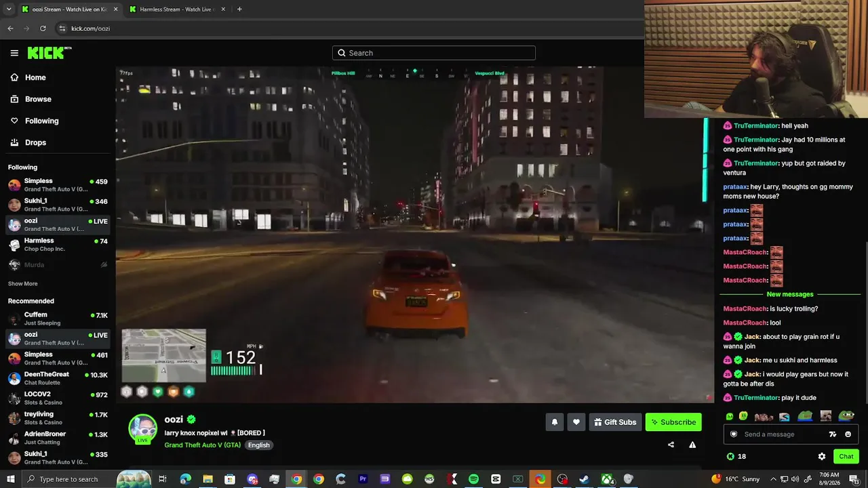The height and width of the screenshot is (488, 868).
Task: View site information icon in address bar
Action: (x=62, y=28)
